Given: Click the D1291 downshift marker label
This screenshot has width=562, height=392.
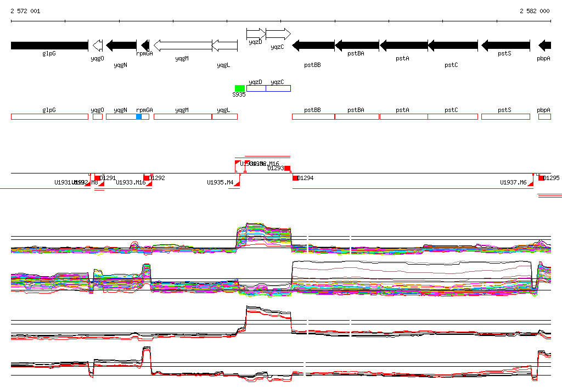Looking at the screenshot, I should 108,178.
